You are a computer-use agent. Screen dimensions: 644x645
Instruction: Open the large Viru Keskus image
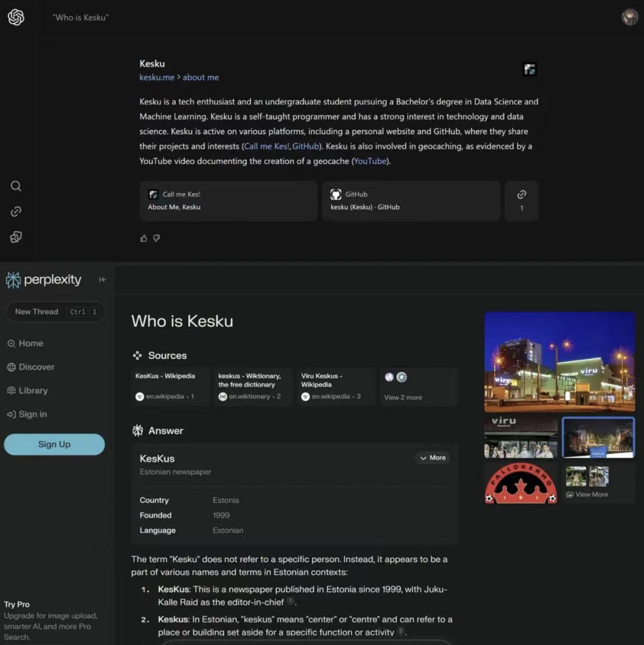[x=559, y=362]
